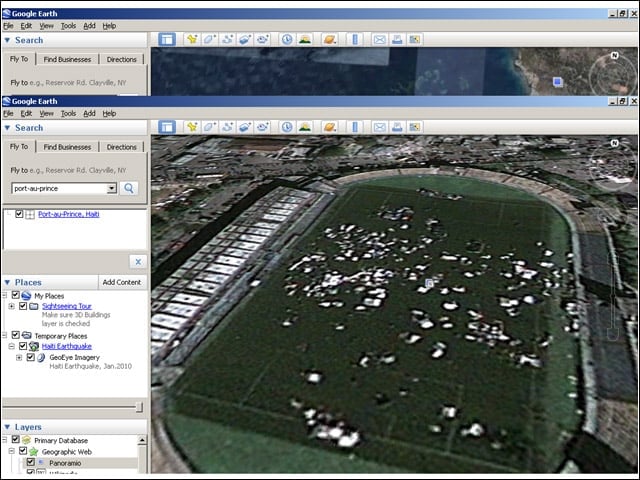Toggle Geographic Web layer checkbox
Image resolution: width=640 pixels, height=480 pixels.
tap(23, 451)
